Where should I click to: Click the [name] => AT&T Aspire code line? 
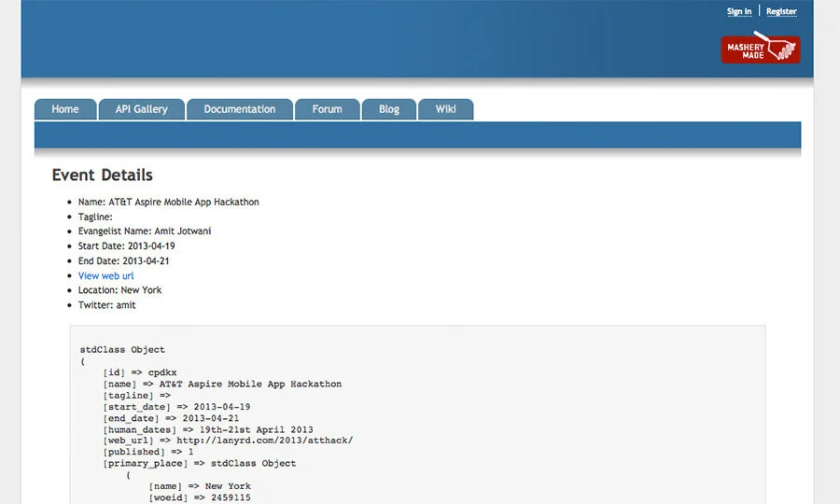click(222, 384)
